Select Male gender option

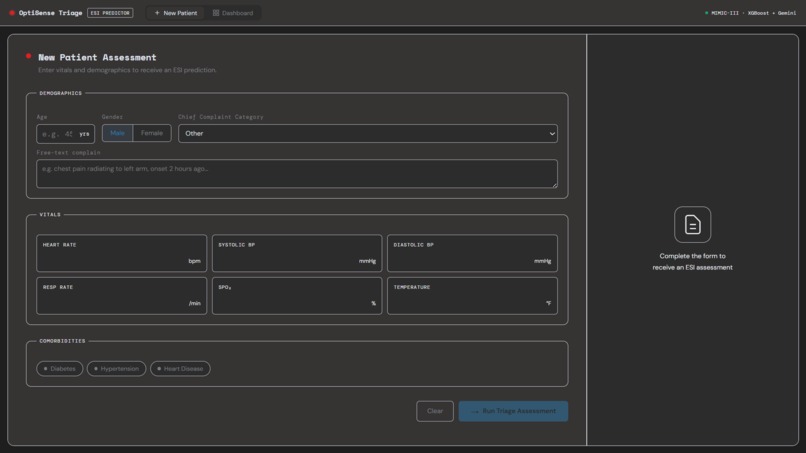point(117,133)
